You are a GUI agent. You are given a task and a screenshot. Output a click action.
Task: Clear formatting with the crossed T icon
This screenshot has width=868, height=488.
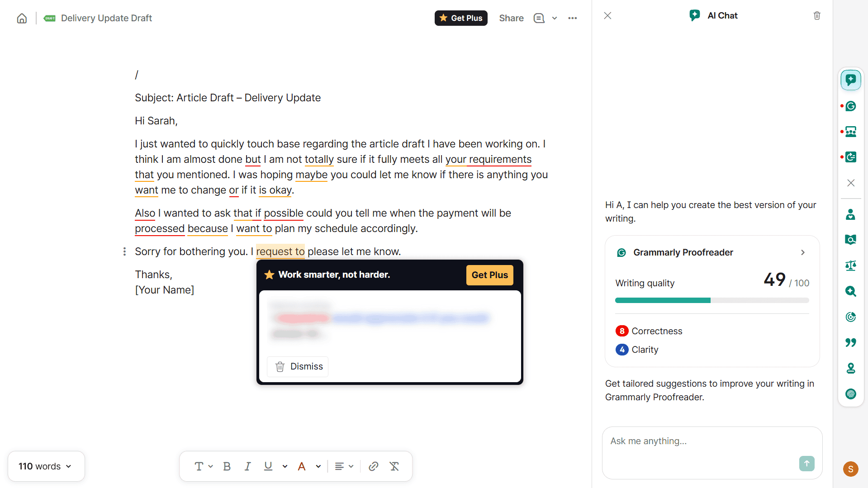coord(394,466)
